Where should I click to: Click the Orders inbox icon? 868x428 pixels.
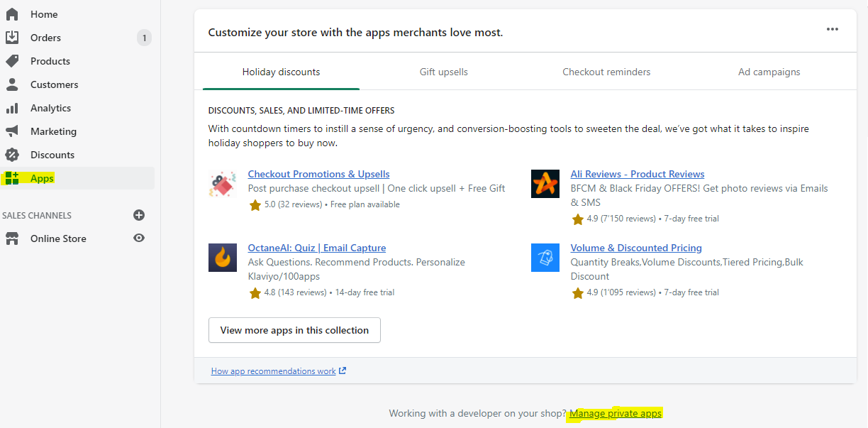12,38
